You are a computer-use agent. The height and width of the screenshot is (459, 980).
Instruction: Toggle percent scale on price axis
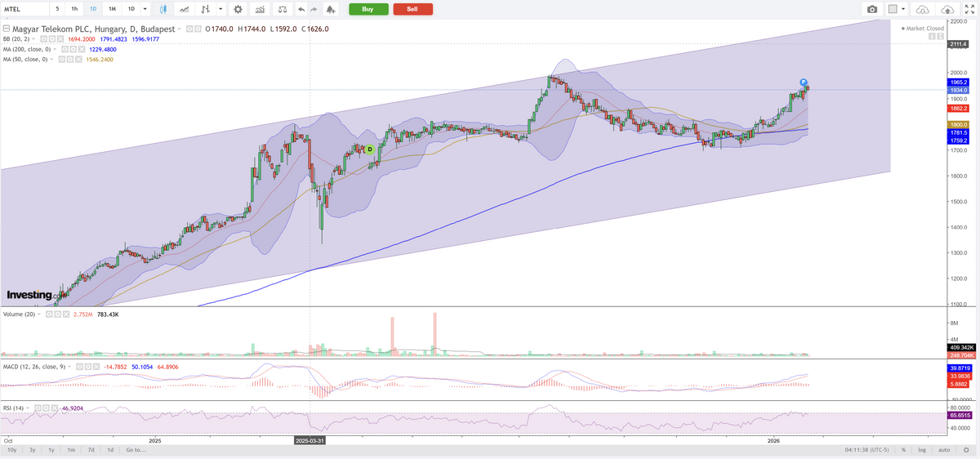pyautogui.click(x=903, y=450)
